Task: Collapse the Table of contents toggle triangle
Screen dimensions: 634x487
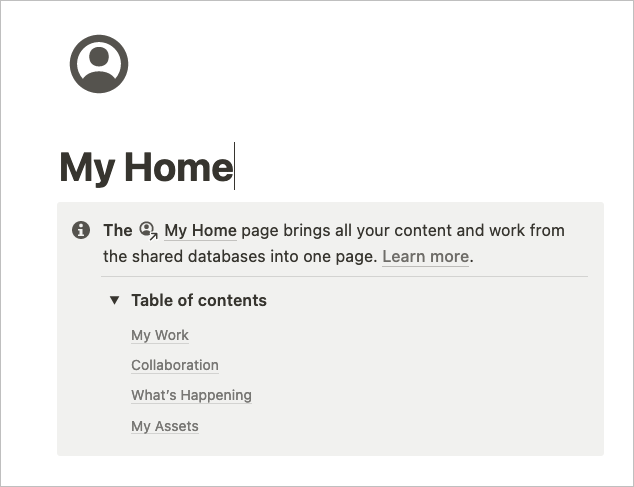Action: point(114,300)
